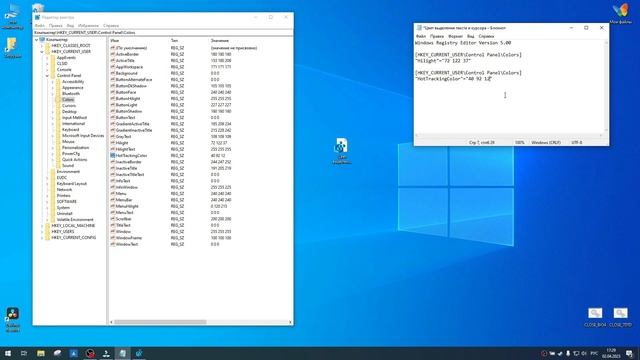Click the HKEY_LOCAL_MACHINE folder icon

pyautogui.click(x=48, y=225)
